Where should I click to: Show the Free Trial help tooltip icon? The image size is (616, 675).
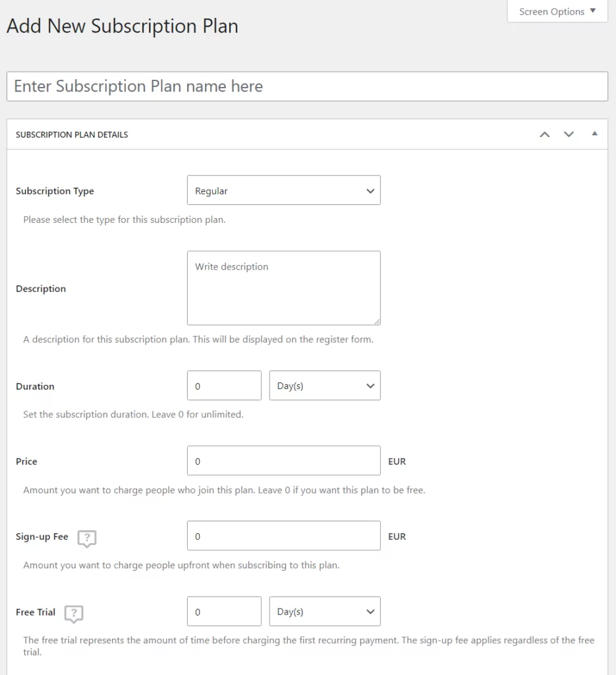(x=74, y=614)
